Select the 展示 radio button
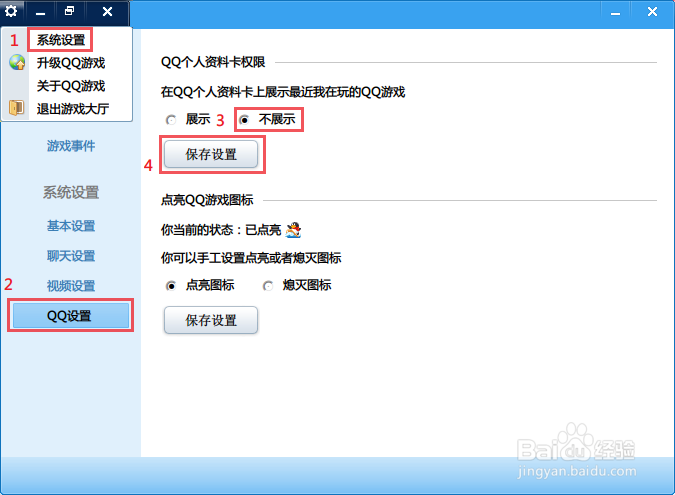This screenshot has height=495, width=675. 171,120
